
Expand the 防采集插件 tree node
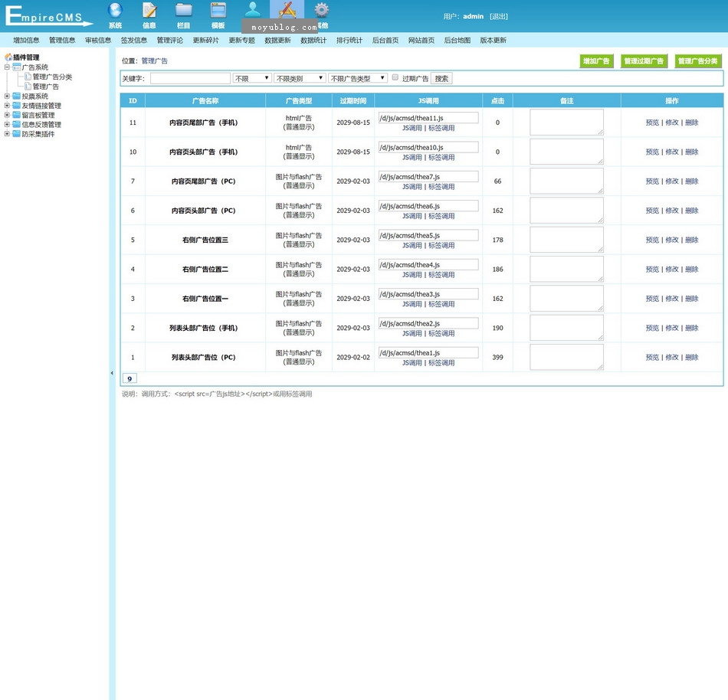coord(7,133)
